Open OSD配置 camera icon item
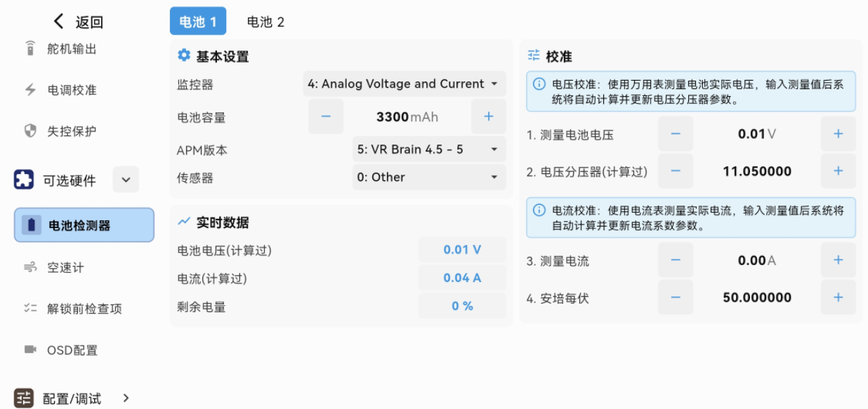Image resolution: width=868 pixels, height=409 pixels. pos(30,349)
